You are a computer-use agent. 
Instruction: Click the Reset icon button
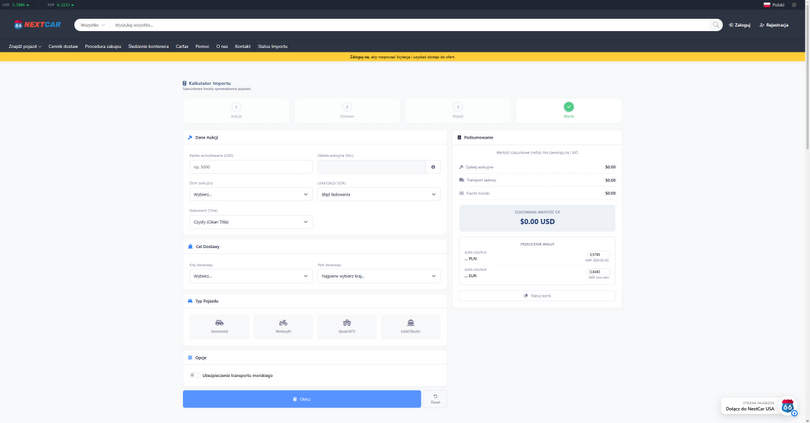435,398
